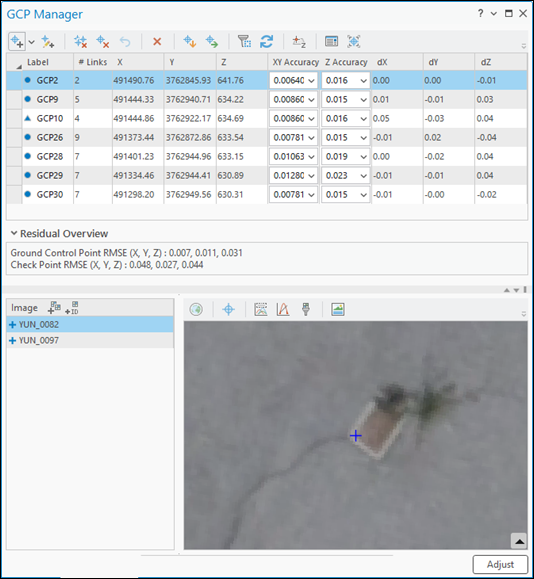Image resolution: width=534 pixels, height=579 pixels.
Task: Click the expand panel down arrow on splitter
Action: click(516, 290)
